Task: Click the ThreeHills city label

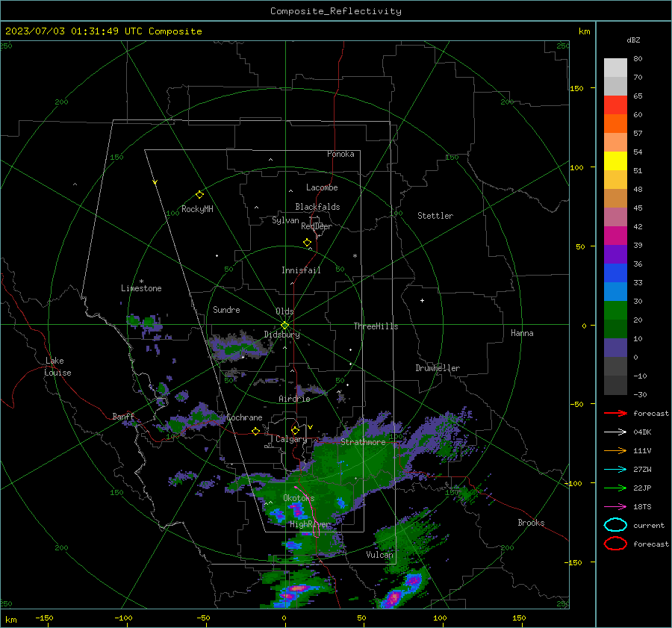Action: [376, 326]
